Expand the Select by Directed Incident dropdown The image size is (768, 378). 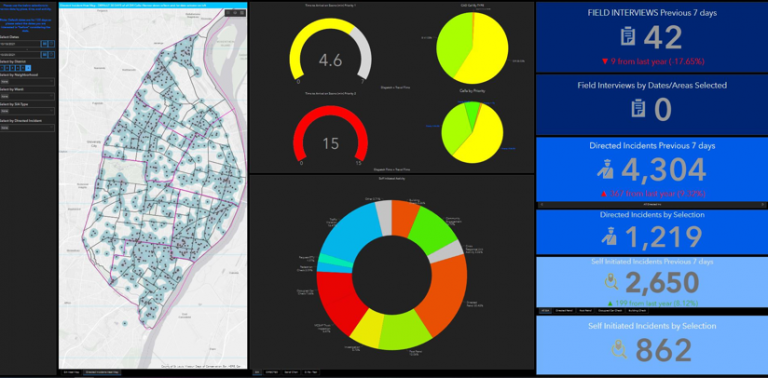click(27, 128)
